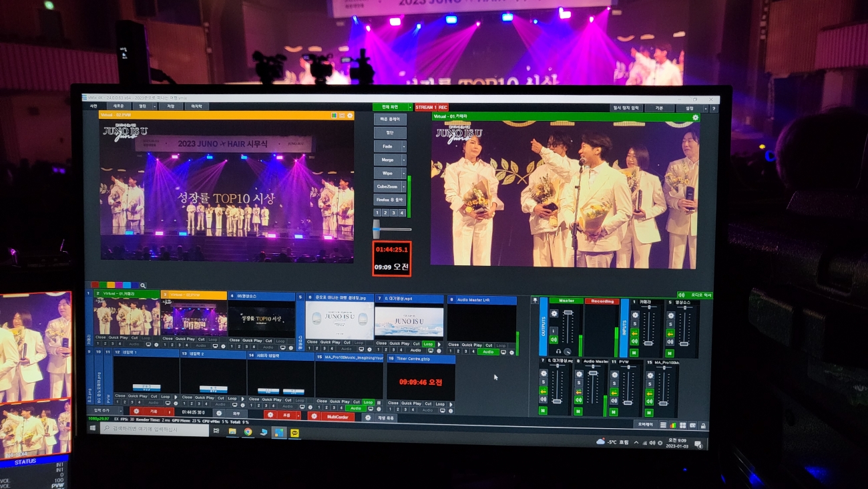Click the grid layout icon in bottom toolbar
The image size is (868, 489).
point(682,426)
